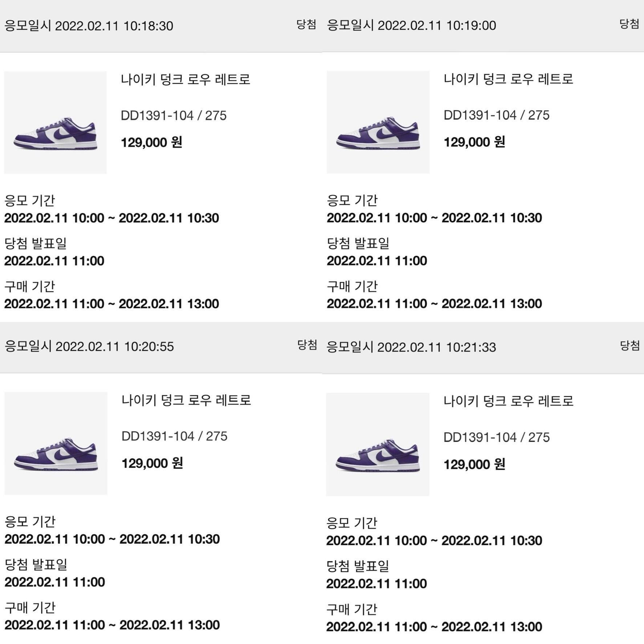Tap 당첨 status beside 10:20:55 entry

(307, 345)
